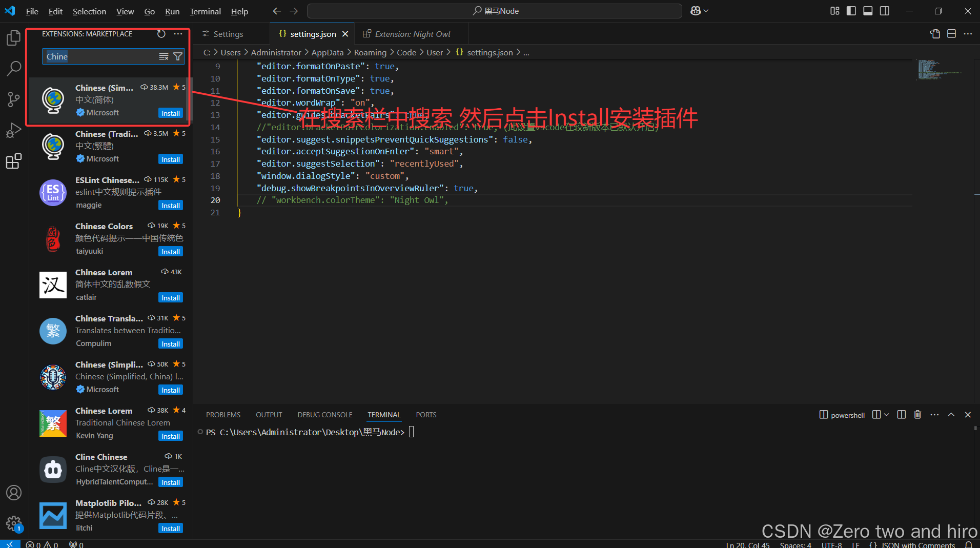Open the Source Control view
Image resolution: width=980 pixels, height=548 pixels.
point(14,99)
